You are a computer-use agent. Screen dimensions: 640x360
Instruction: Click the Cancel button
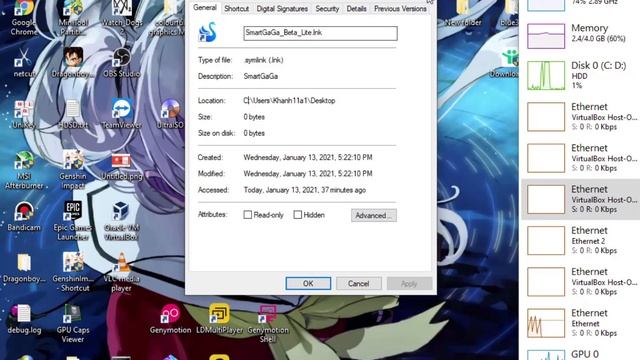coord(358,283)
